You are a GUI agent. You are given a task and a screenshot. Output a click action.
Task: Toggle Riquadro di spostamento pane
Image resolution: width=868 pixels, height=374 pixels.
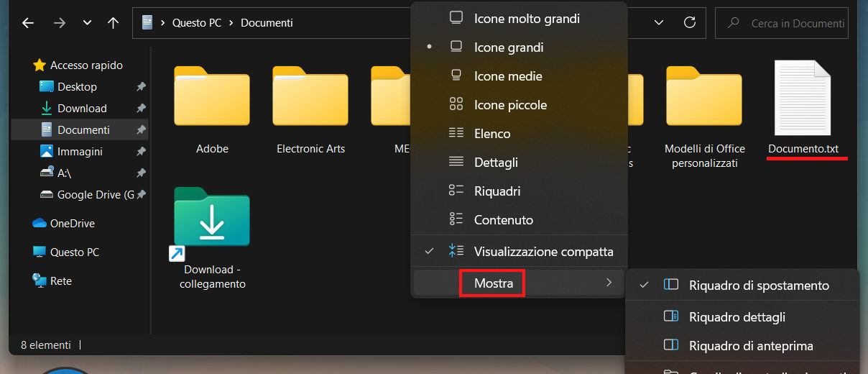pyautogui.click(x=759, y=286)
